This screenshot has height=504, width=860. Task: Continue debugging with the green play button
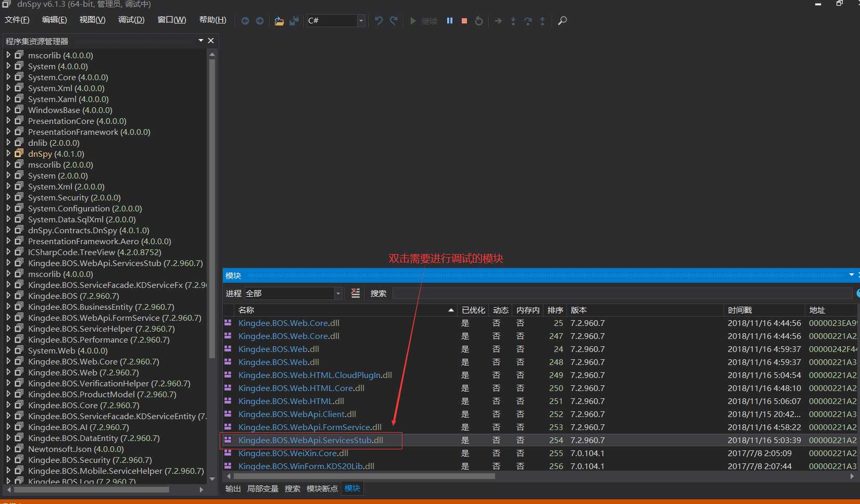(413, 21)
